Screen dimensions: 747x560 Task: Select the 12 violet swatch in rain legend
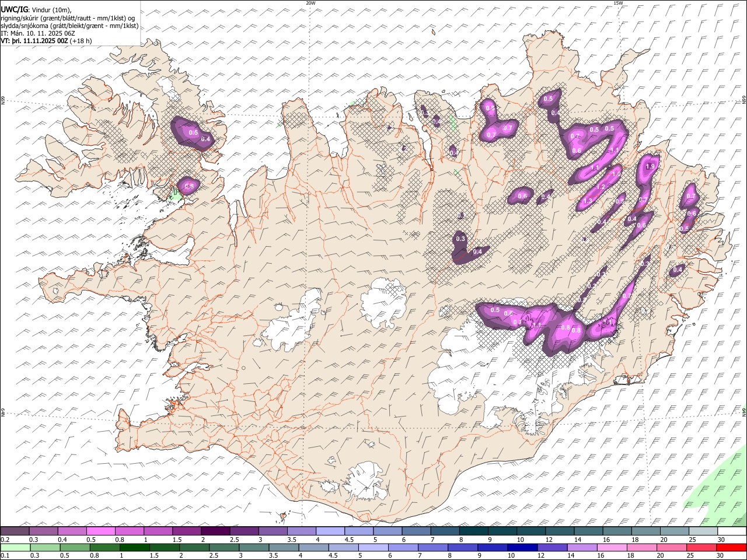(x=551, y=547)
